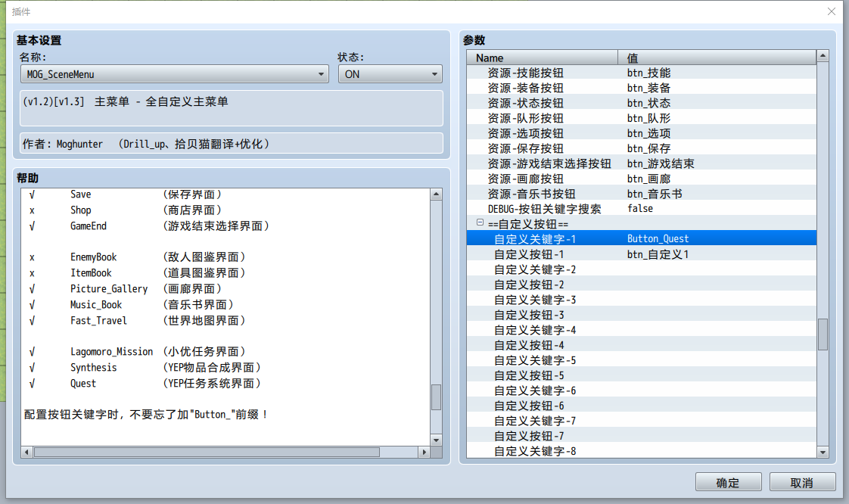Select the 自定义关键字-7 row

coord(642,421)
